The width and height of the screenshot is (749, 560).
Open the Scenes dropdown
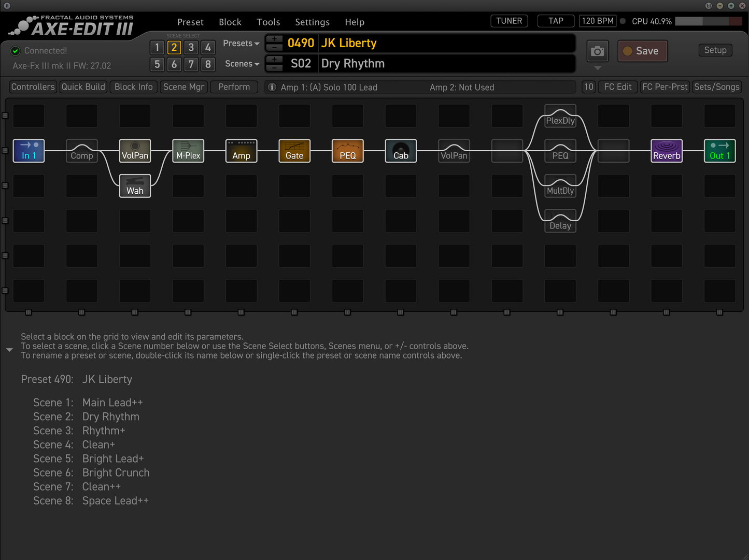(241, 63)
